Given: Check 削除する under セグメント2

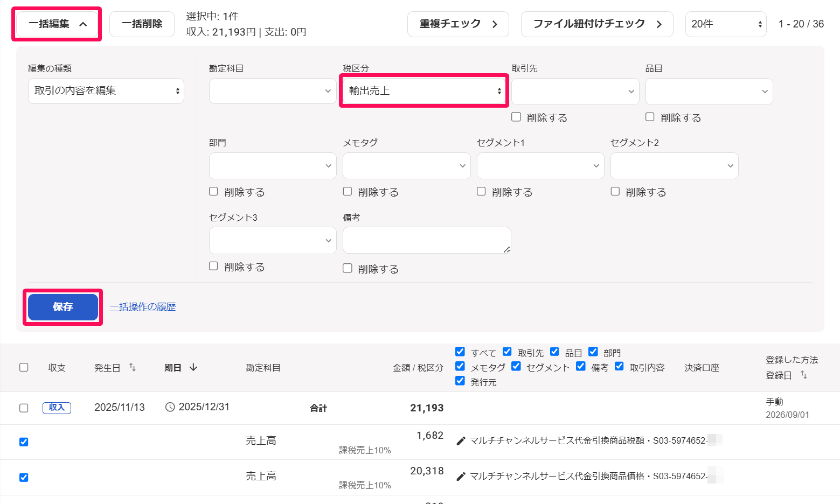Looking at the screenshot, I should pos(615,191).
